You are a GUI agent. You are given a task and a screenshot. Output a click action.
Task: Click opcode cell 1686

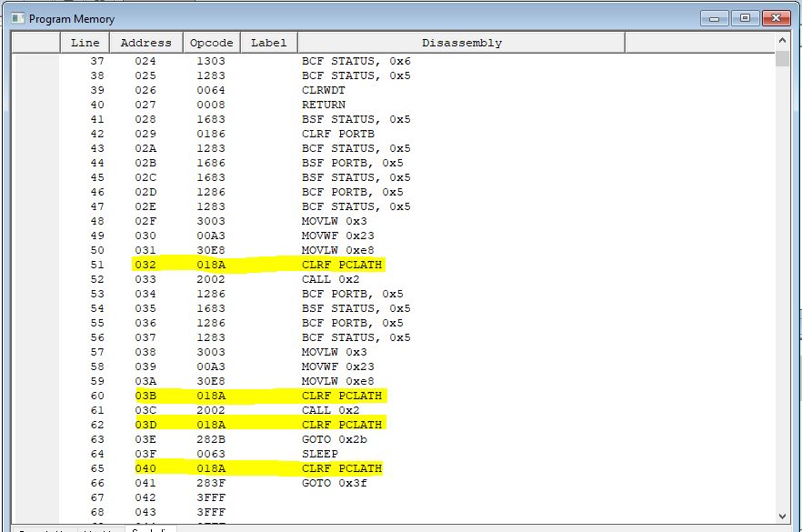[211, 163]
